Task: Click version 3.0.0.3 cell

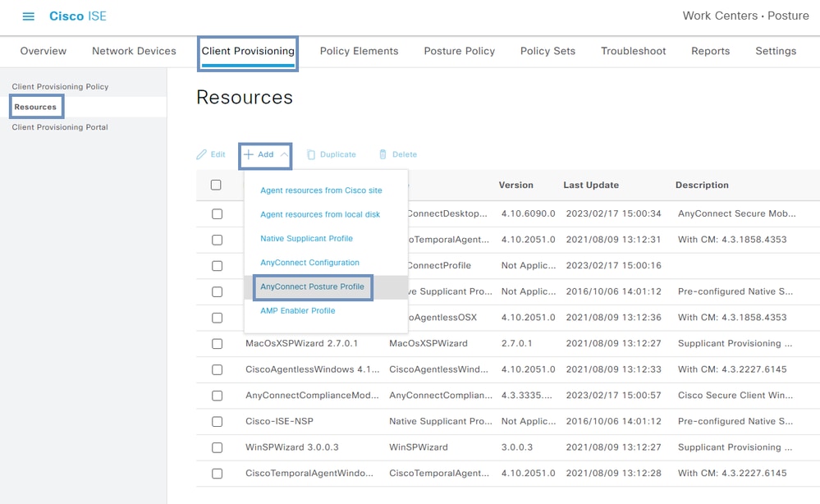Action: 516,447
